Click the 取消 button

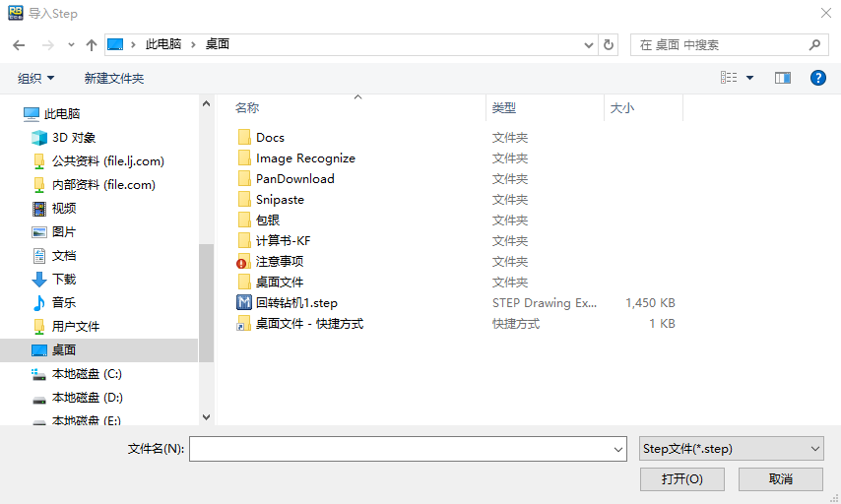[780, 479]
